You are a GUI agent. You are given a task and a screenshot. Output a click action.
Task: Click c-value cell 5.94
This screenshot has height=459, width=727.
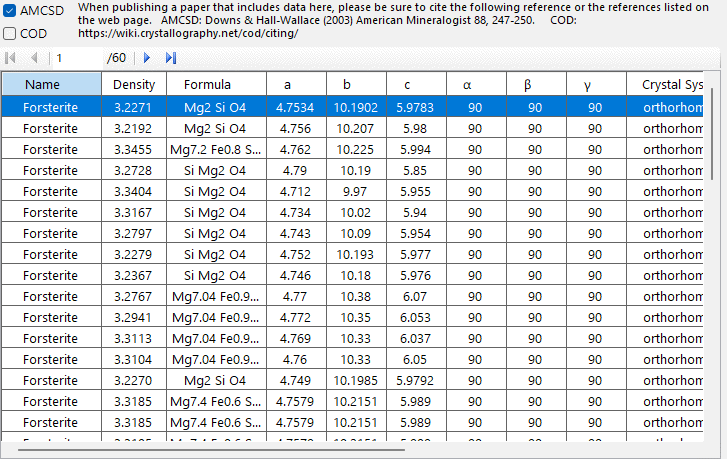(x=415, y=212)
